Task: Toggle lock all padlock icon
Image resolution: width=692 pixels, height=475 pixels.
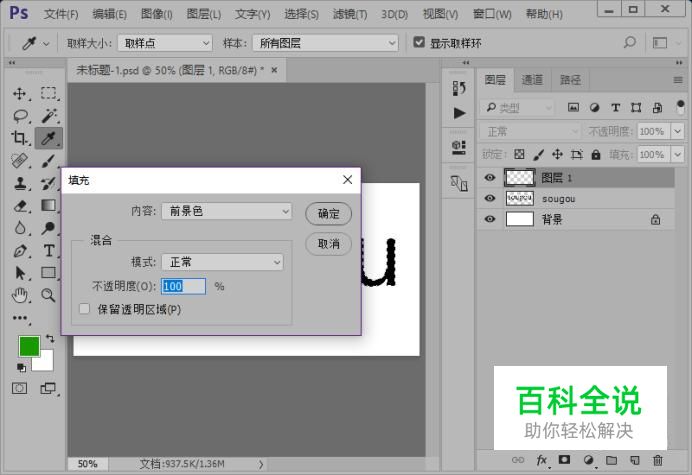Action: point(596,154)
